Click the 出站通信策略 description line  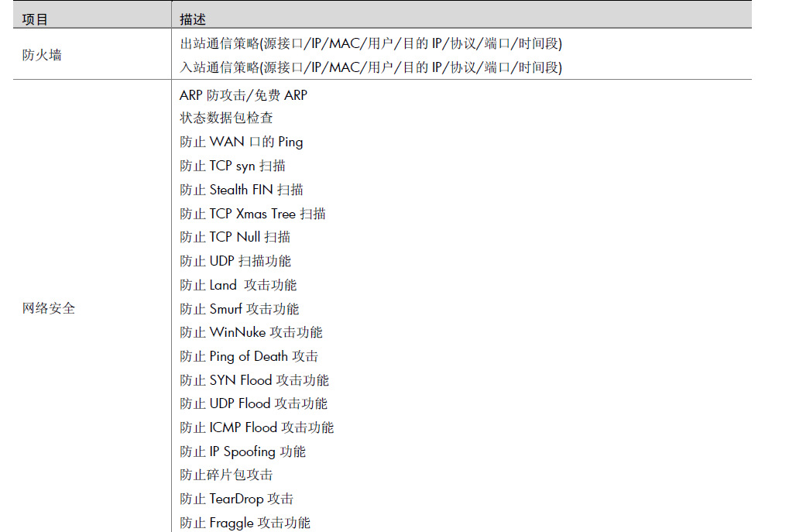371,44
